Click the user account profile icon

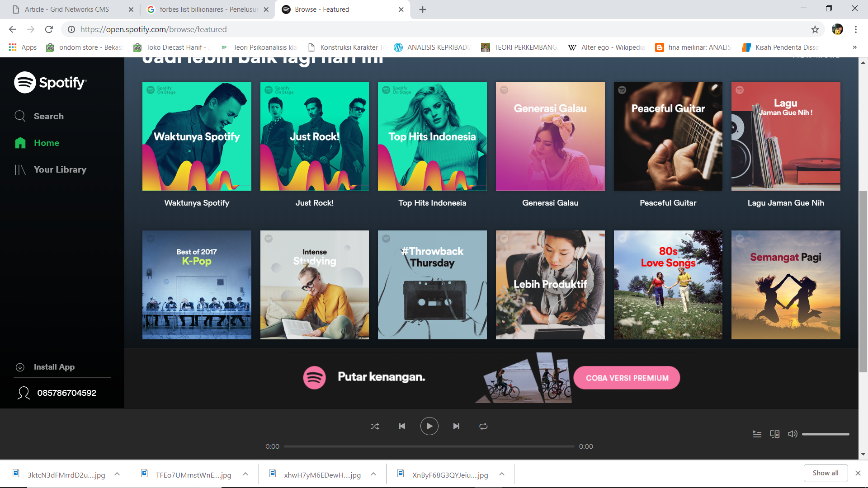click(x=838, y=29)
